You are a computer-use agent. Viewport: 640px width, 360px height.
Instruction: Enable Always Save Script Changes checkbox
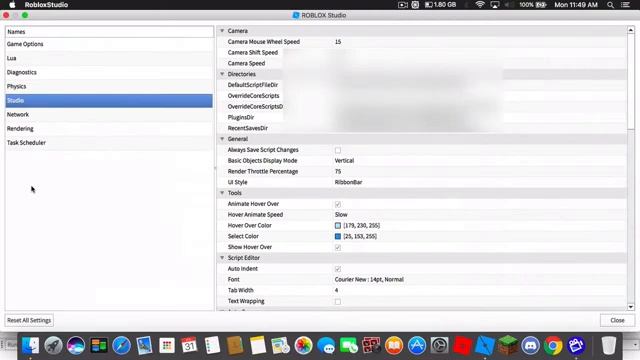338,150
